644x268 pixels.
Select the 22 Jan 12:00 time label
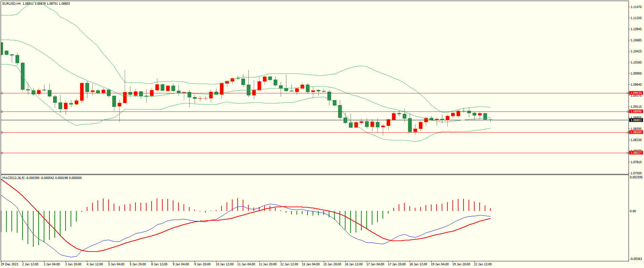[x=483, y=264]
